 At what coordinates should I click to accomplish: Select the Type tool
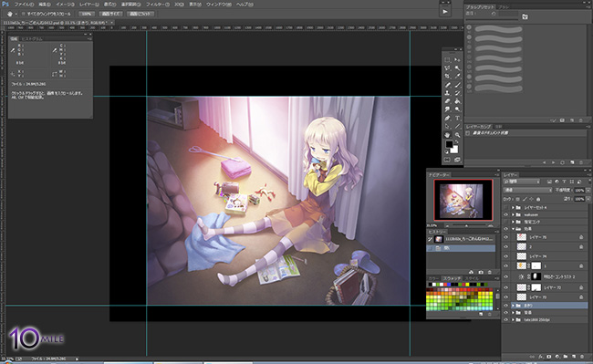pyautogui.click(x=457, y=118)
